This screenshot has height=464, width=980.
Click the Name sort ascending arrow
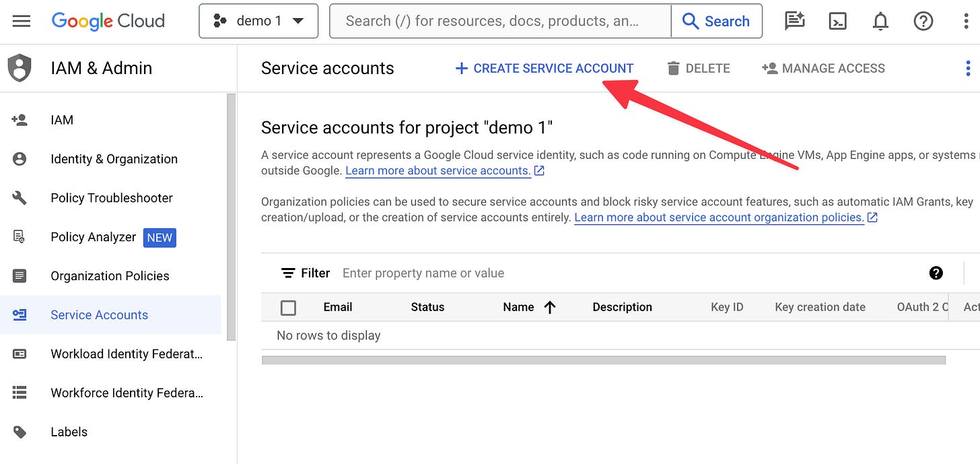pos(549,308)
